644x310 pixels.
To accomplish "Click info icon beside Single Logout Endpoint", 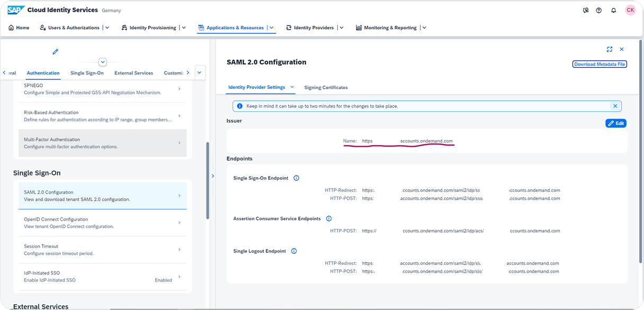I will [x=294, y=251].
